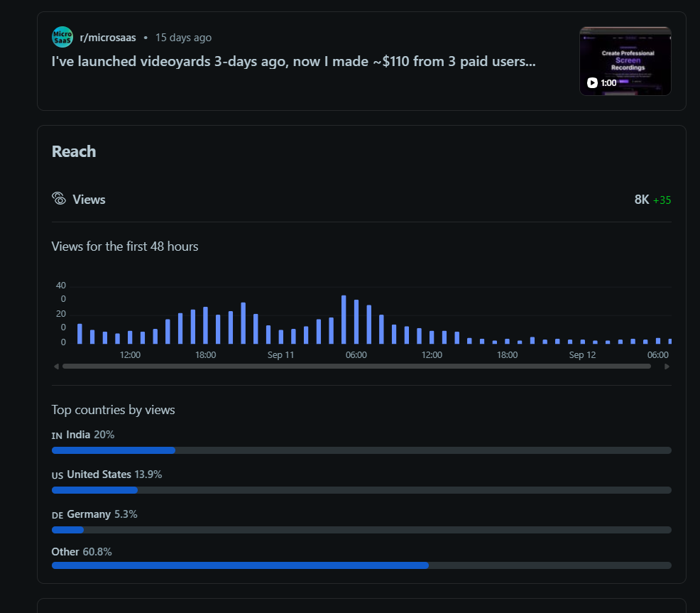Click the United States 13.9% progress bar
700x613 pixels.
pos(361,490)
